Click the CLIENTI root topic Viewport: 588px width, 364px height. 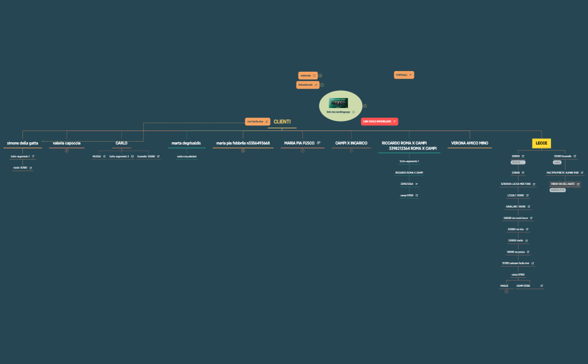pyautogui.click(x=282, y=121)
